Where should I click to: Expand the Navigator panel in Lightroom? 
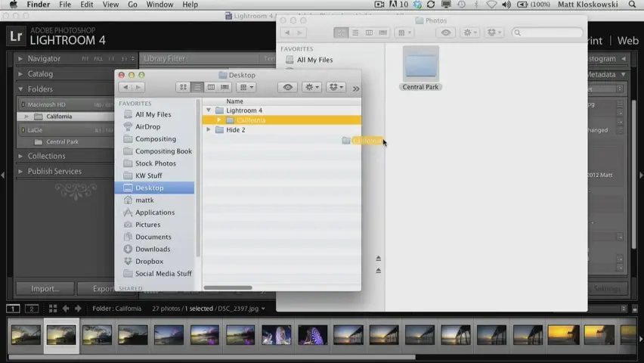(x=20, y=59)
